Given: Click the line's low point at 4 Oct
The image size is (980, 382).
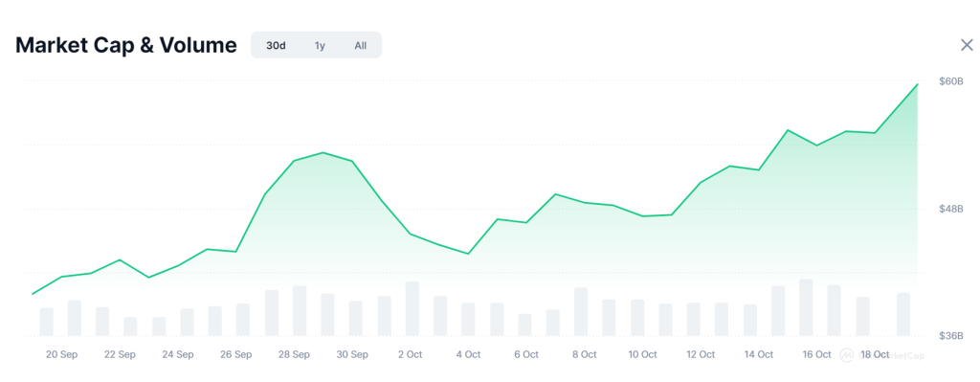Looking at the screenshot, I should point(468,254).
